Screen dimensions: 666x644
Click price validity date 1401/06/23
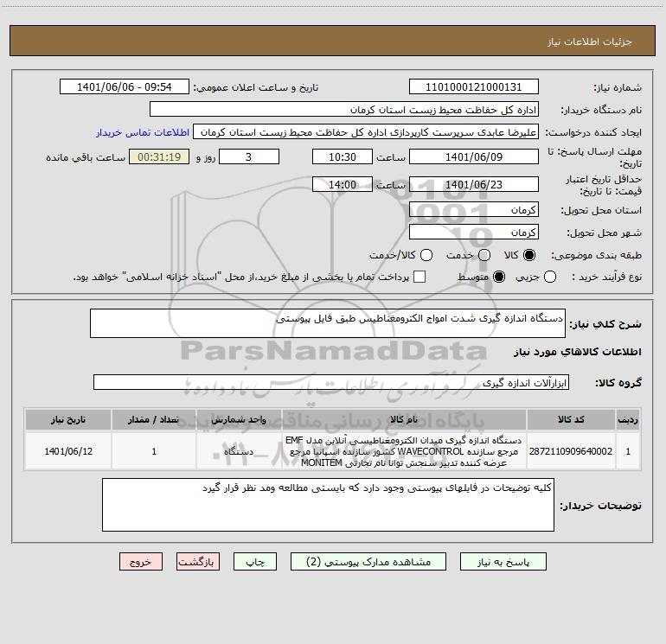click(x=474, y=184)
